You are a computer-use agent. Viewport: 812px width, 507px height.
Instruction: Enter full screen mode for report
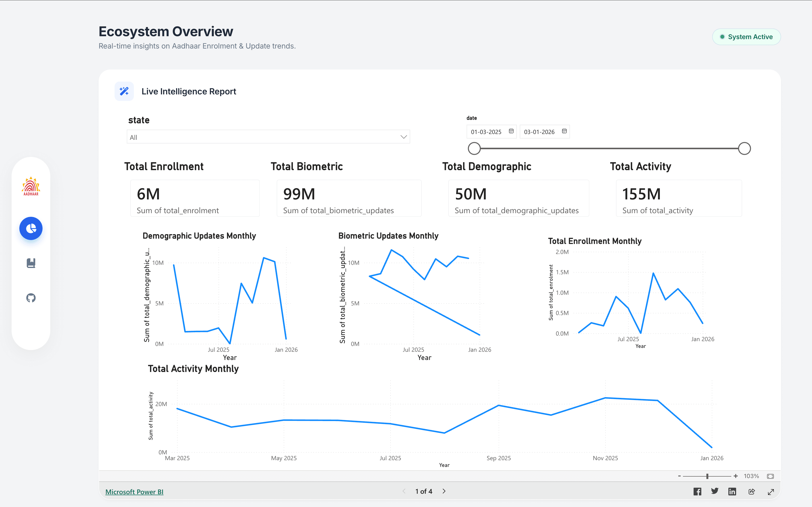771,492
